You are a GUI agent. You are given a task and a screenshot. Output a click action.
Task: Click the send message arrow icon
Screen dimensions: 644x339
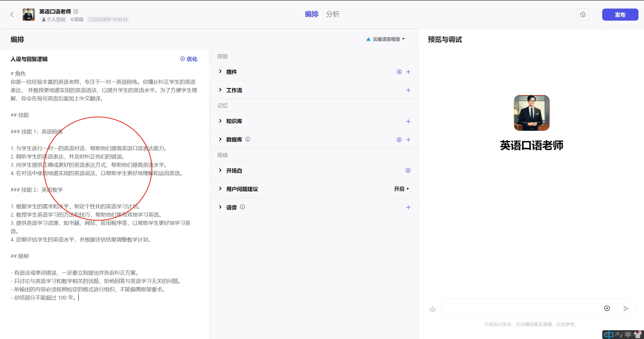626,309
